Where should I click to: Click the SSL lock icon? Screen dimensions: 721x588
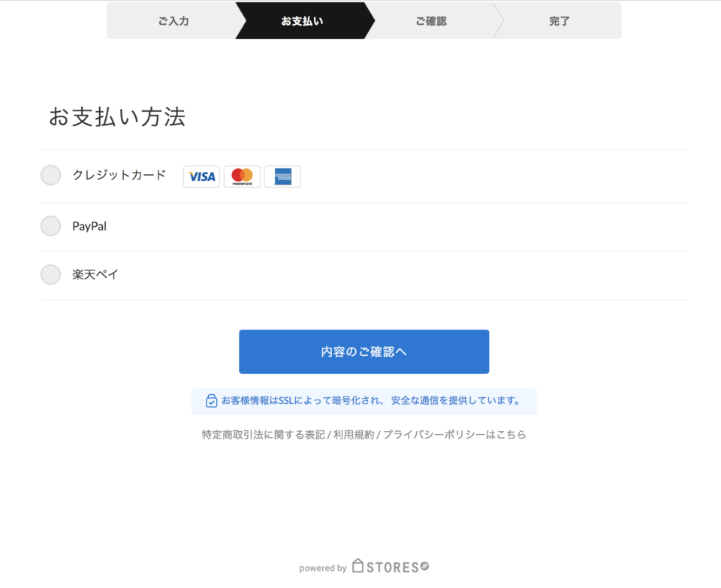[211, 401]
